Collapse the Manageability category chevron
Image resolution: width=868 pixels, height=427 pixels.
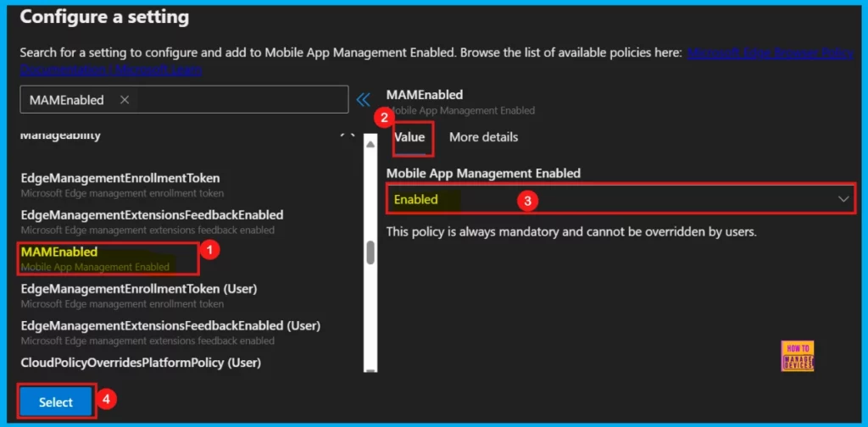[x=347, y=136]
